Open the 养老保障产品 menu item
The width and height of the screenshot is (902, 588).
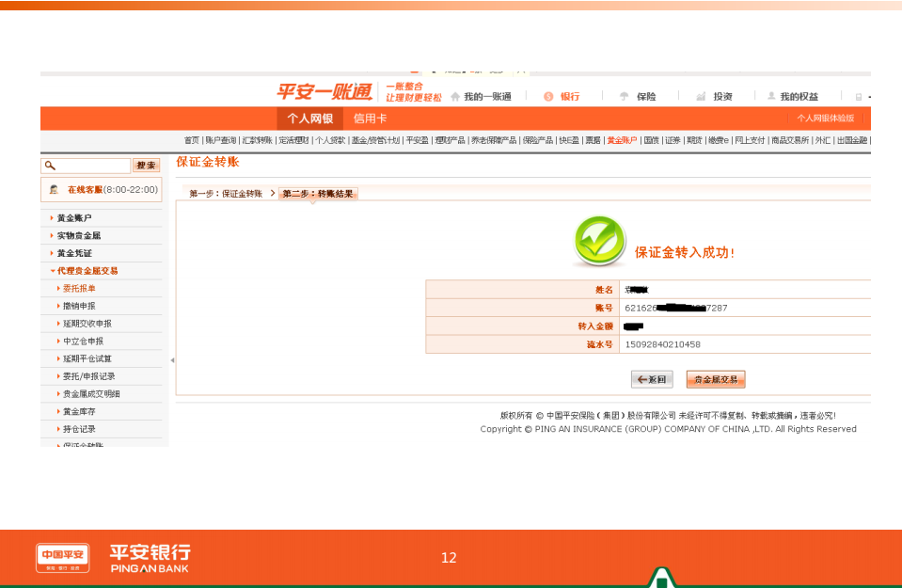(494, 140)
